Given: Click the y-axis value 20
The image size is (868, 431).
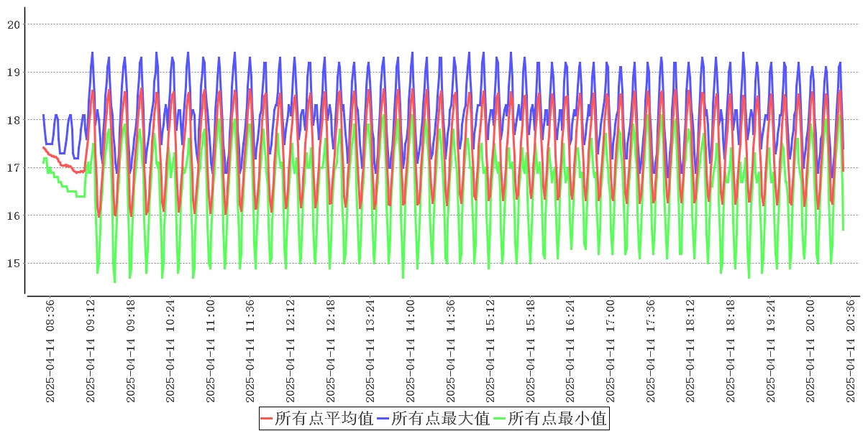Looking at the screenshot, I should tap(13, 24).
